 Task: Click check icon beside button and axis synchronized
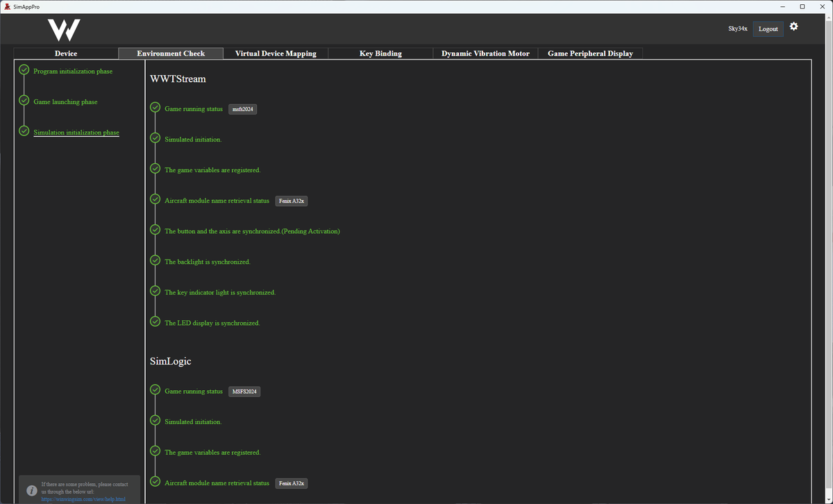point(155,230)
